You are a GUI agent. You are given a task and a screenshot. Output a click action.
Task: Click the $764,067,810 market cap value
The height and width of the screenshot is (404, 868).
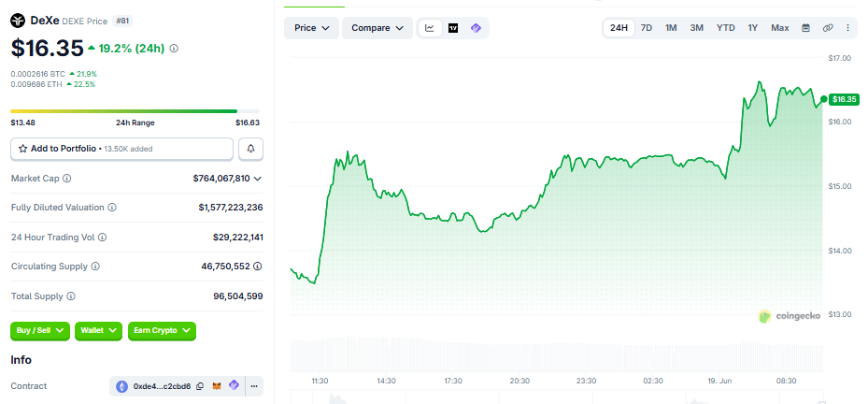tap(221, 179)
